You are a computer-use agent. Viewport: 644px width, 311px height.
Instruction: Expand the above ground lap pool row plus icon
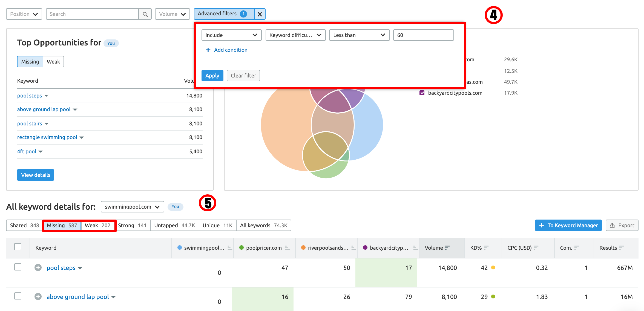coord(38,296)
